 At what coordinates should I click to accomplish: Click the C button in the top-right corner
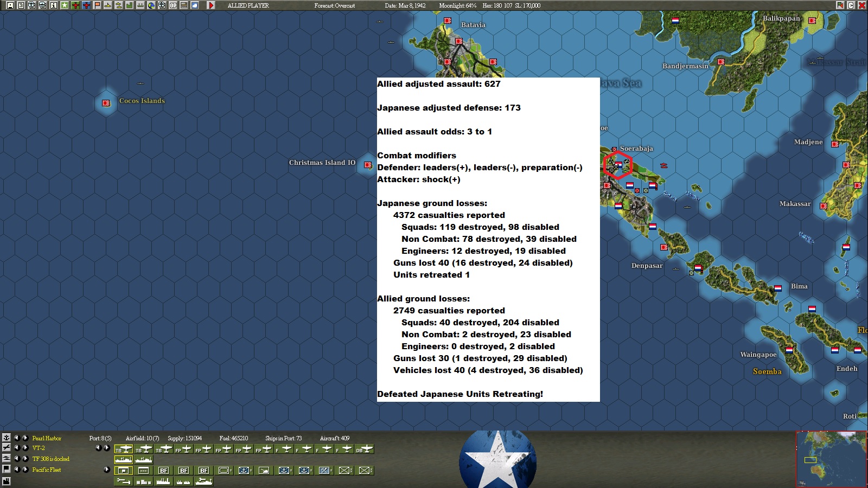[x=851, y=5]
